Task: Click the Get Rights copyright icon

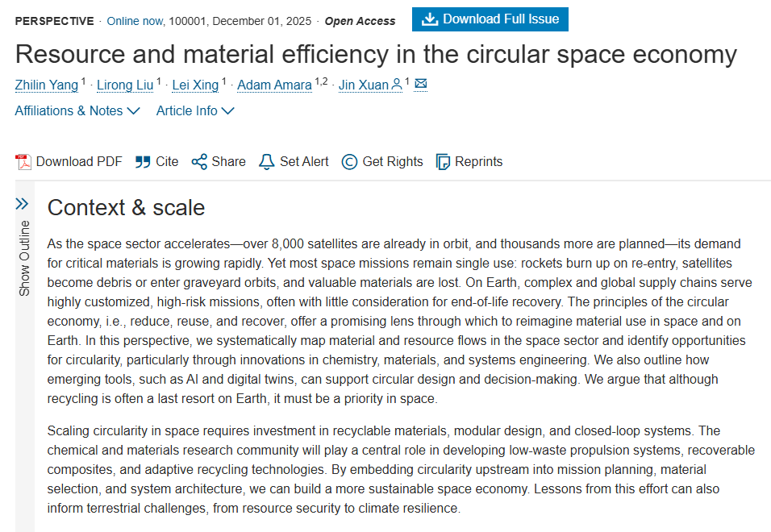Action: (349, 162)
